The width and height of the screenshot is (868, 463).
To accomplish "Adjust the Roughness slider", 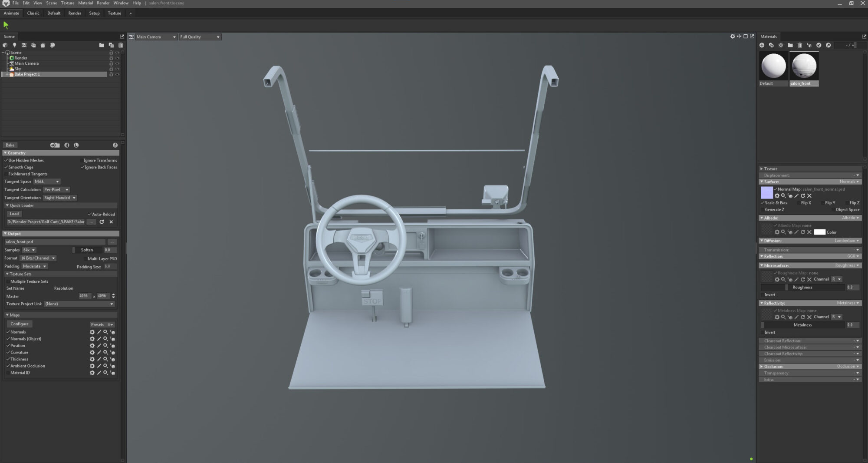I will point(802,288).
